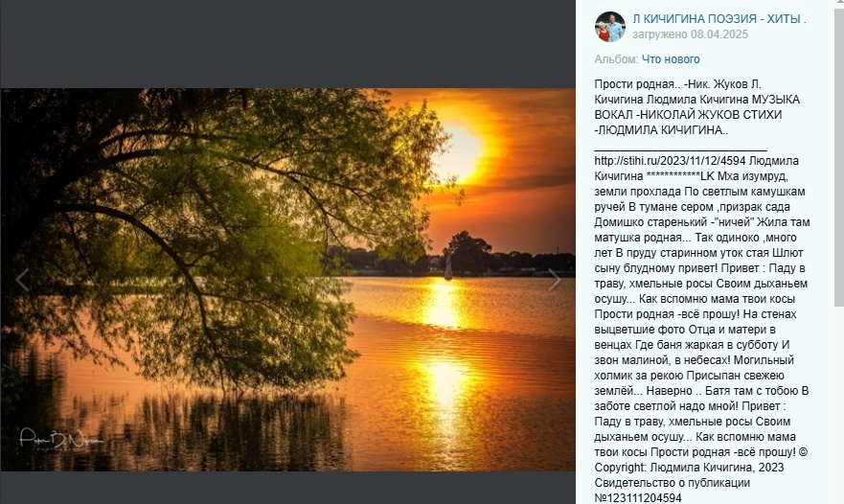This screenshot has width=844, height=504.
Task: Click the dark background strip below the photo
Action: (x=288, y=488)
